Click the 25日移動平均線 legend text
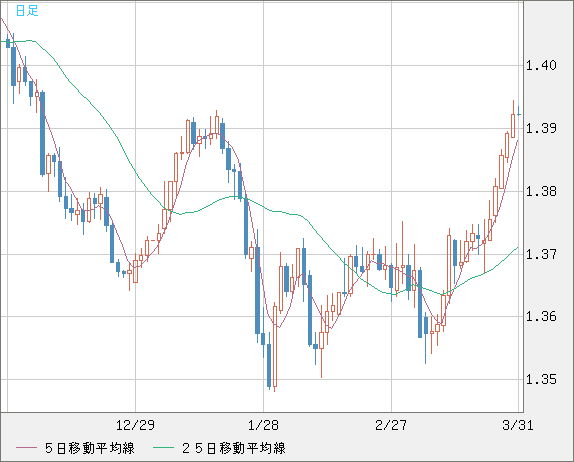 [x=234, y=448]
